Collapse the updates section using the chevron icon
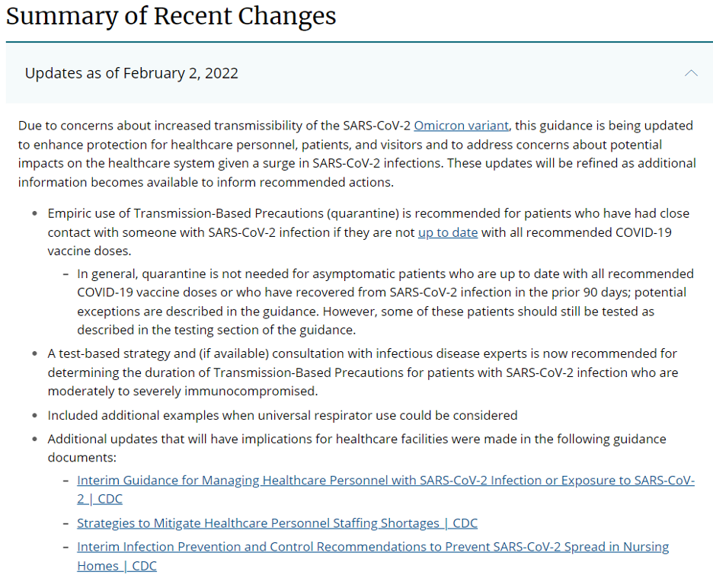Screen dimensions: 713x588 691,73
